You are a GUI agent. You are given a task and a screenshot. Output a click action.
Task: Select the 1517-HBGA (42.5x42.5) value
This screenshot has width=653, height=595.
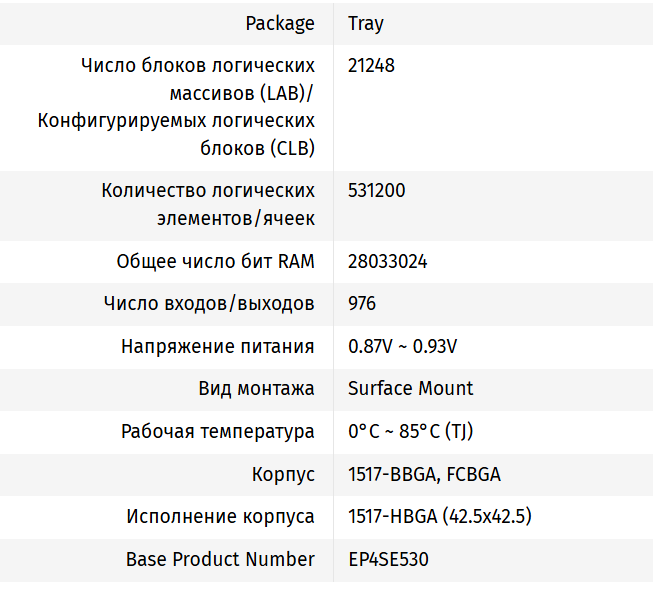[x=440, y=517]
